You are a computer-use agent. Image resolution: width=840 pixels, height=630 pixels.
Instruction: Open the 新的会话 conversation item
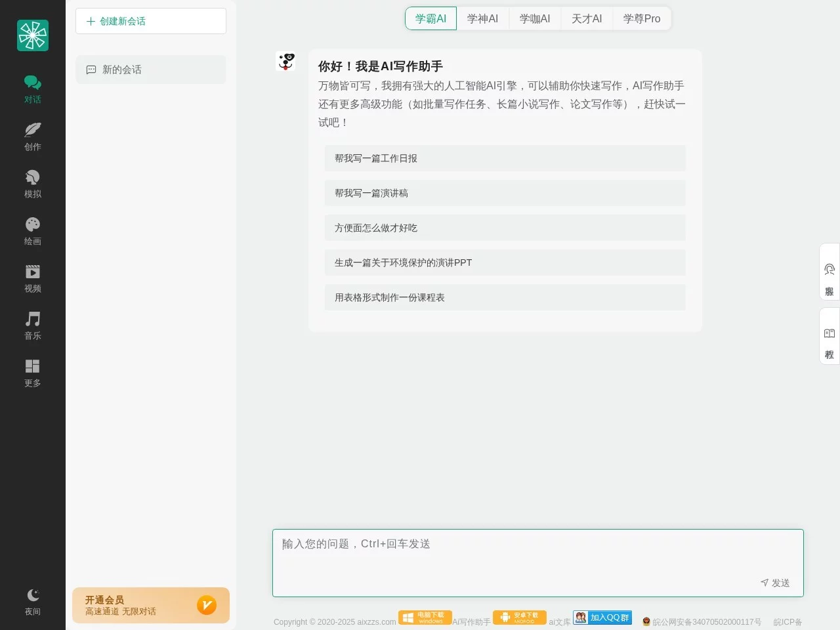(x=151, y=70)
